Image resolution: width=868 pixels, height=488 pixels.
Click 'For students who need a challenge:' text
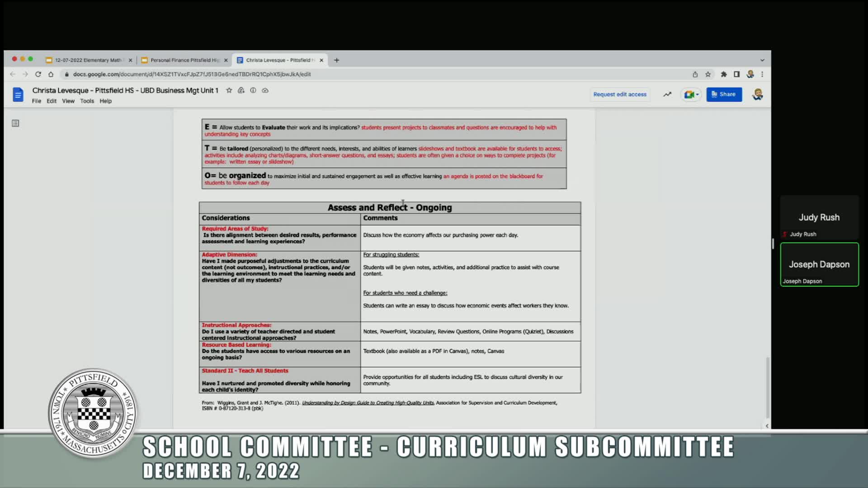pos(405,293)
